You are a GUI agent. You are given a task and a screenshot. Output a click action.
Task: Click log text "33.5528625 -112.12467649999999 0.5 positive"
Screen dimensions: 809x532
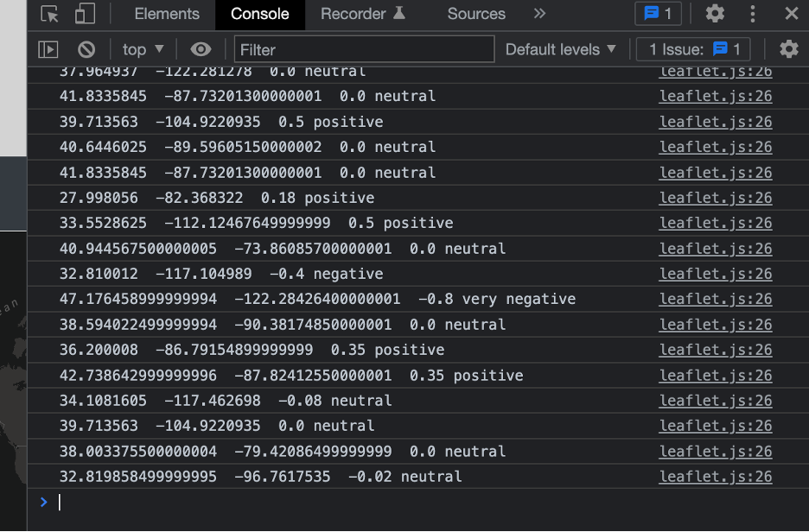pyautogui.click(x=257, y=223)
